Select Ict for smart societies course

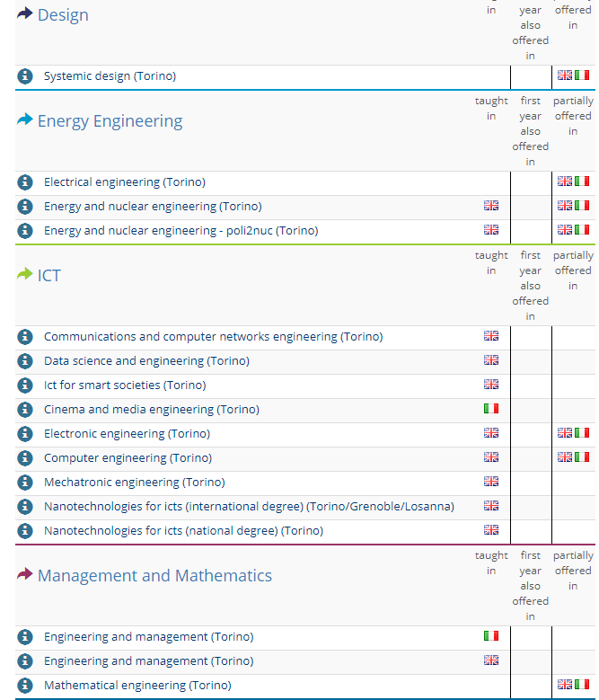125,385
